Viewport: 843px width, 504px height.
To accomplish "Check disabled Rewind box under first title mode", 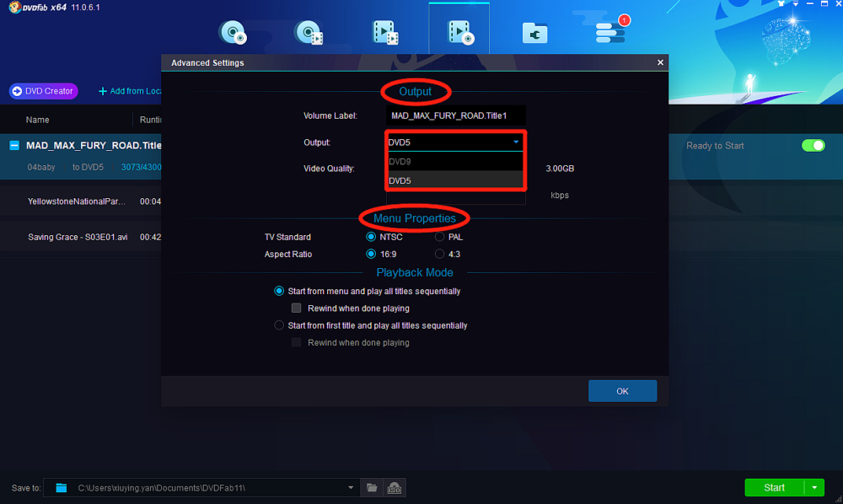I will 296,343.
